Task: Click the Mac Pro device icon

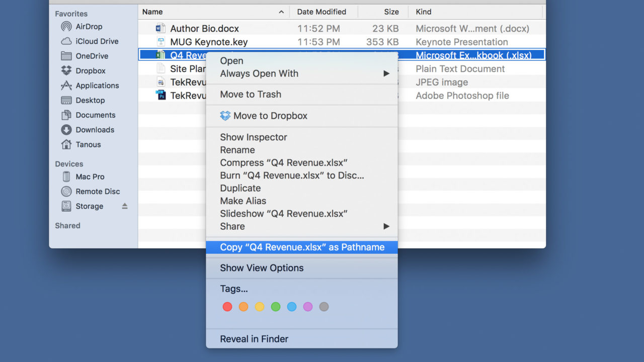Action: tap(66, 176)
